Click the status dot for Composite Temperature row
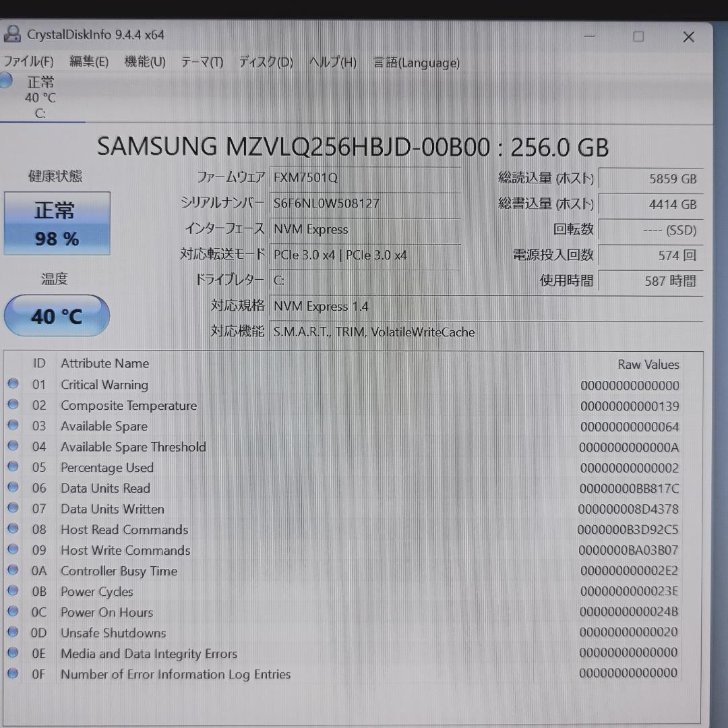728x728 pixels. click(x=13, y=404)
